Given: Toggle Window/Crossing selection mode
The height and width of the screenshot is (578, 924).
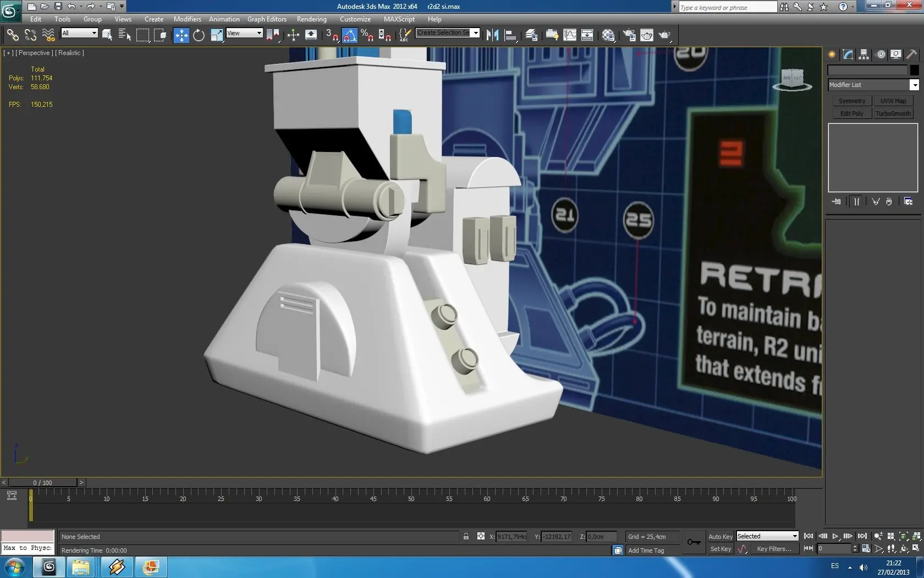Looking at the screenshot, I should (x=160, y=35).
